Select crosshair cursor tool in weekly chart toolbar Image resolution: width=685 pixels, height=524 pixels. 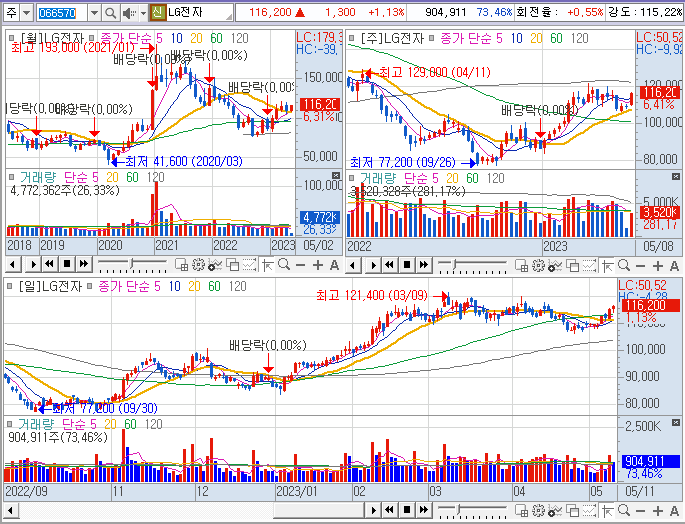(608, 265)
